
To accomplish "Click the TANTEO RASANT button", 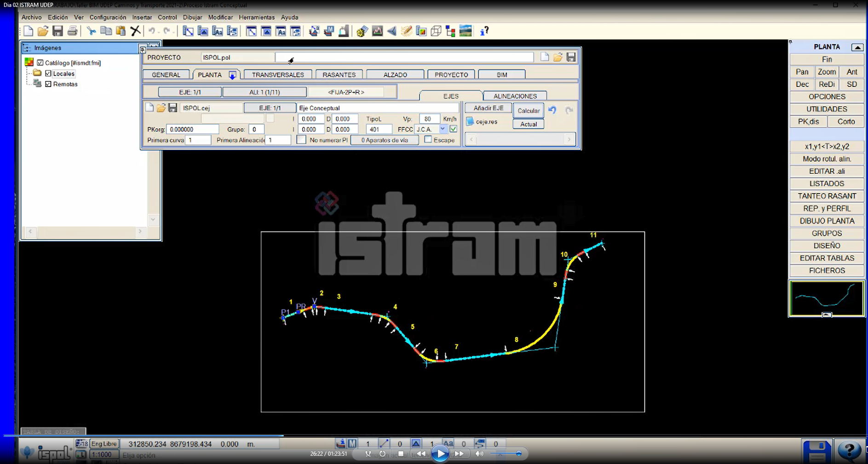I will pos(827,196).
